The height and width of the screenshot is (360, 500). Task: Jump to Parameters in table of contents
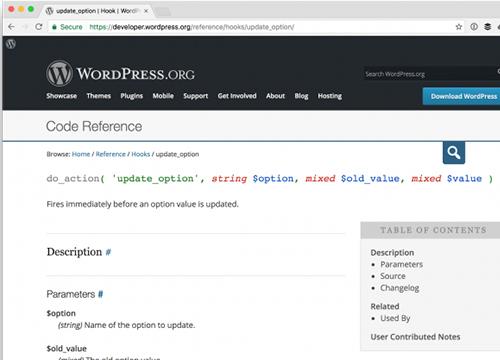402,264
